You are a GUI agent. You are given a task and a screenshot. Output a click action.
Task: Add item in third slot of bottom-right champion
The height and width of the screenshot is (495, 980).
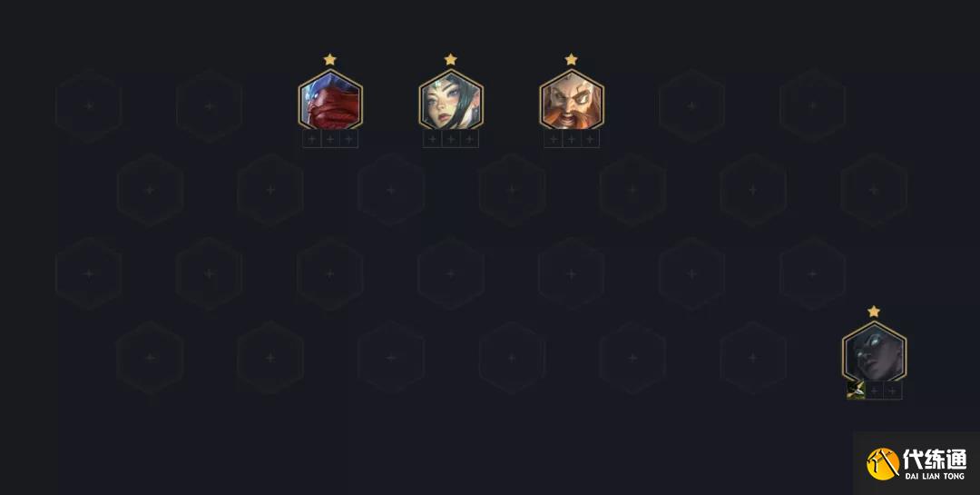click(893, 391)
